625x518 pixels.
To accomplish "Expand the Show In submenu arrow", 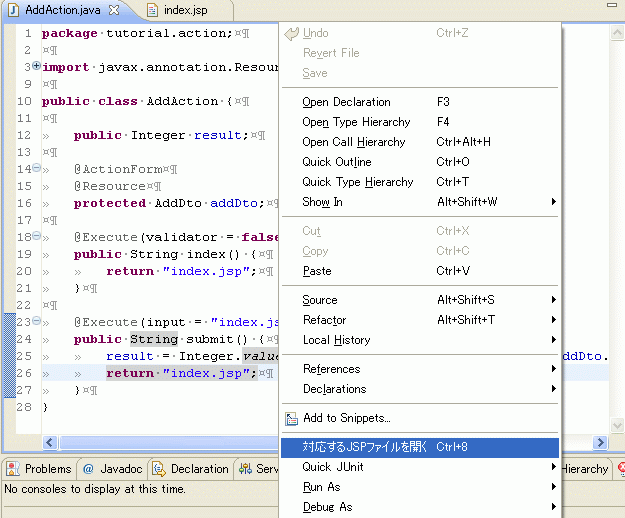I will pyautogui.click(x=554, y=202).
